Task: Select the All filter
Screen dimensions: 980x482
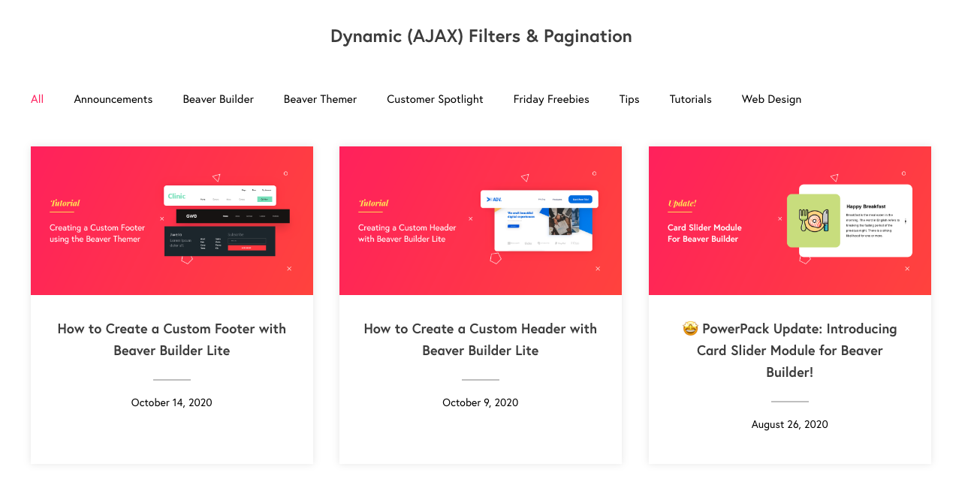Action: [x=37, y=99]
